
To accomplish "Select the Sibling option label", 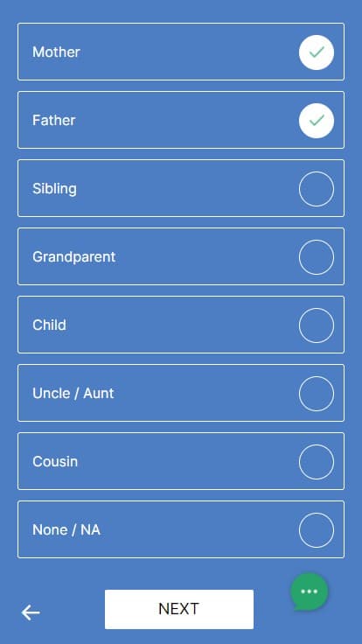I will 54,189.
